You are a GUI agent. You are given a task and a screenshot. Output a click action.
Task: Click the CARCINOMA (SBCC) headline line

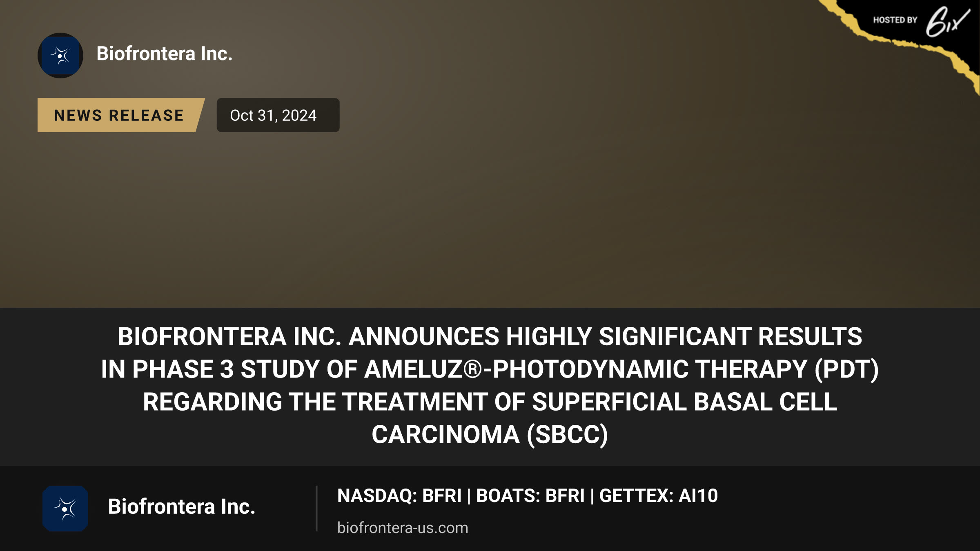click(490, 435)
